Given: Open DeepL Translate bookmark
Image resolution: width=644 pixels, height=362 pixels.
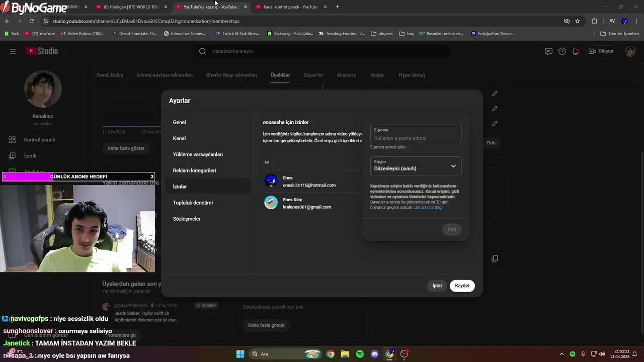Looking at the screenshot, I should click(134, 34).
